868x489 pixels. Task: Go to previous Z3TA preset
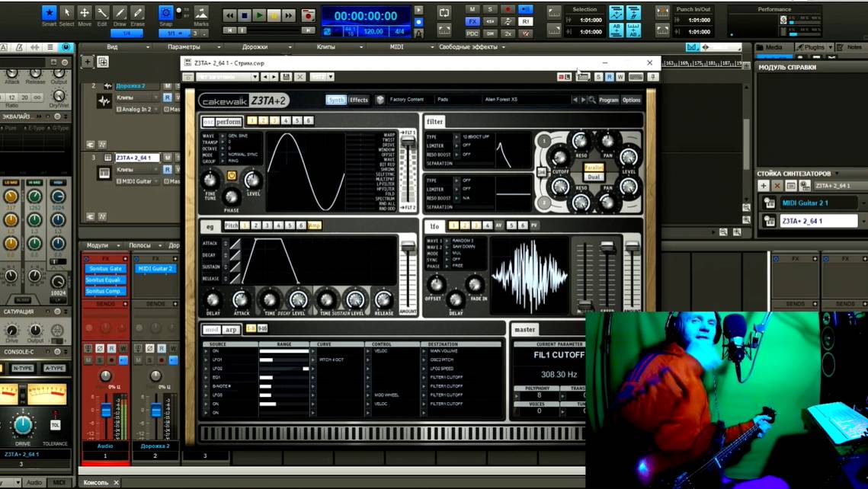click(x=575, y=100)
